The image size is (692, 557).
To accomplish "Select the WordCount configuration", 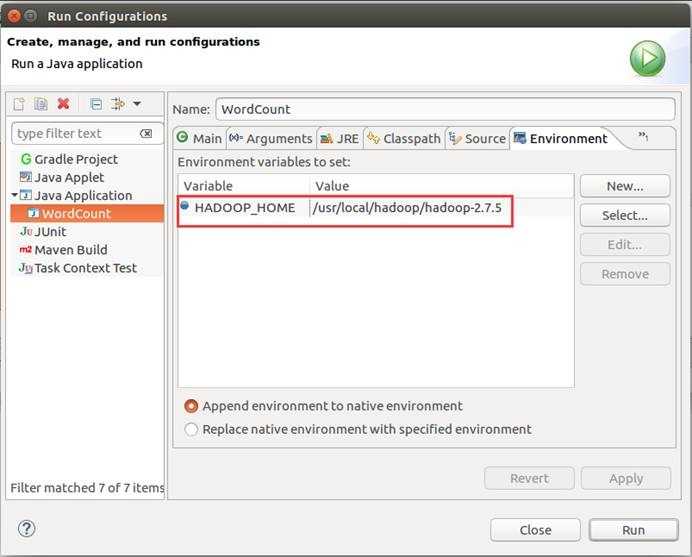I will coord(87,214).
